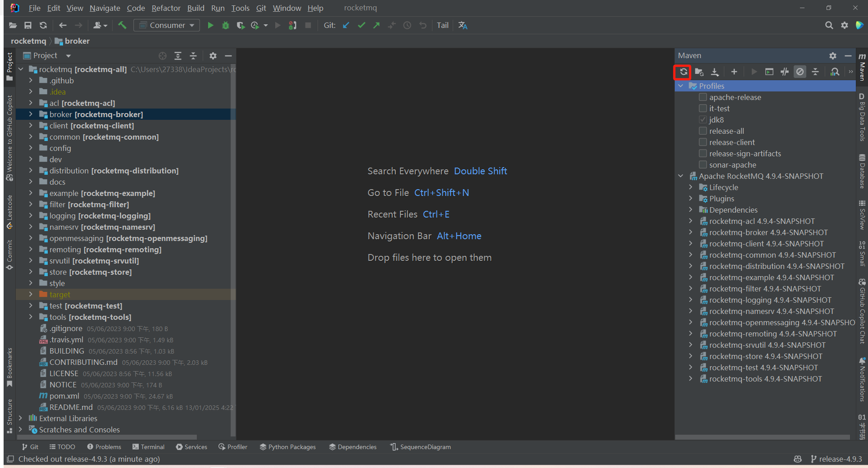Expand Maven Plugins node
Viewport: 868px width, 468px height.
click(x=691, y=198)
